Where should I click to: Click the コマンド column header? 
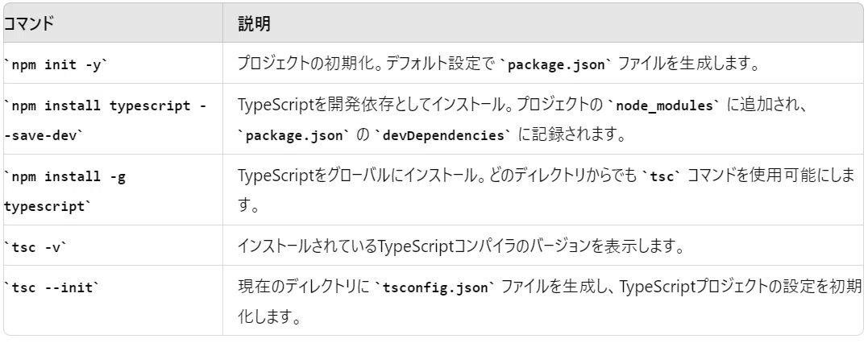tap(30, 24)
